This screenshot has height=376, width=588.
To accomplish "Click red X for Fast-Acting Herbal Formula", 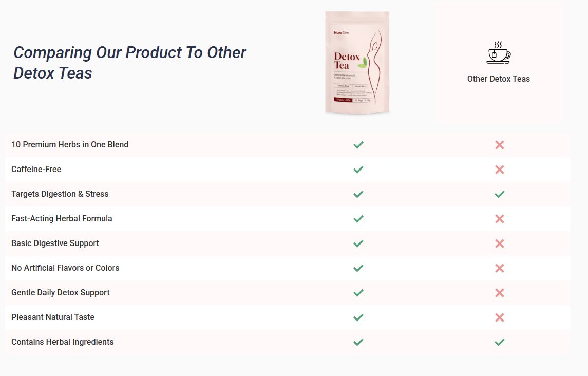I will (500, 219).
